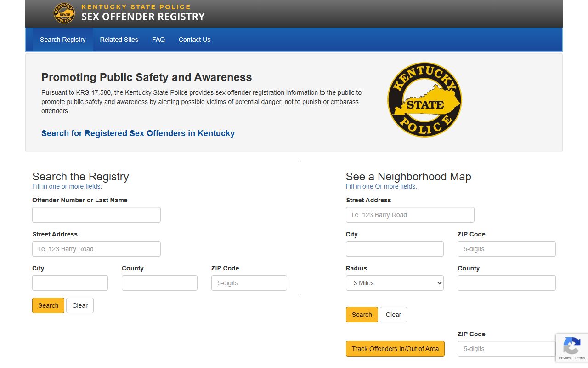Clear the Search the Registry form
Viewport: 588px width, 368px height.
pyautogui.click(x=80, y=305)
